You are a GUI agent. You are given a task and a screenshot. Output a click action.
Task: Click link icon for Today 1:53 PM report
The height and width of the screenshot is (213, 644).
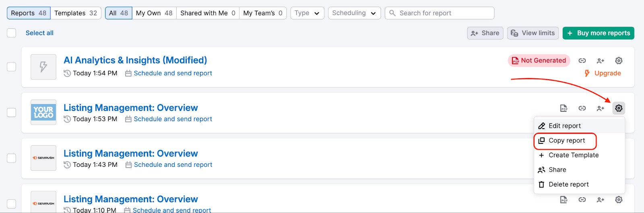(x=582, y=108)
